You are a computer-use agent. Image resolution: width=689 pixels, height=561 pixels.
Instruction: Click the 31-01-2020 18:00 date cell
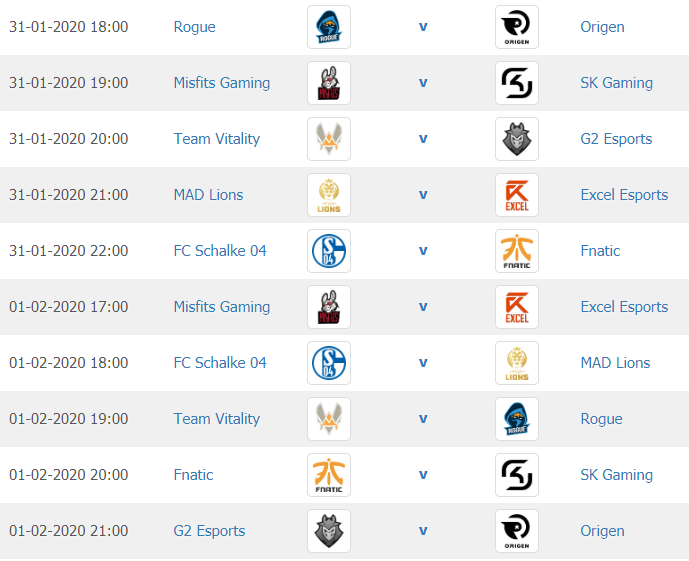pyautogui.click(x=69, y=27)
